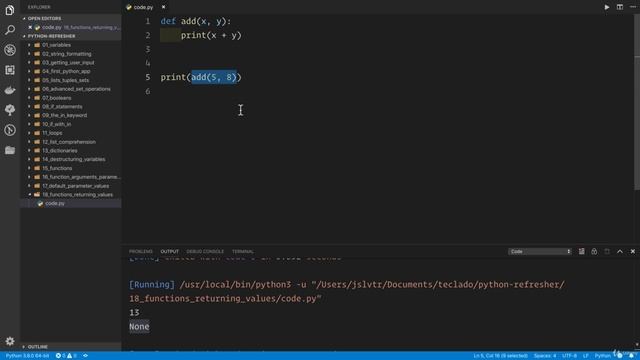Viewport: 640px width, 360px height.
Task: Close the bottom output panel
Action: [x=633, y=251]
